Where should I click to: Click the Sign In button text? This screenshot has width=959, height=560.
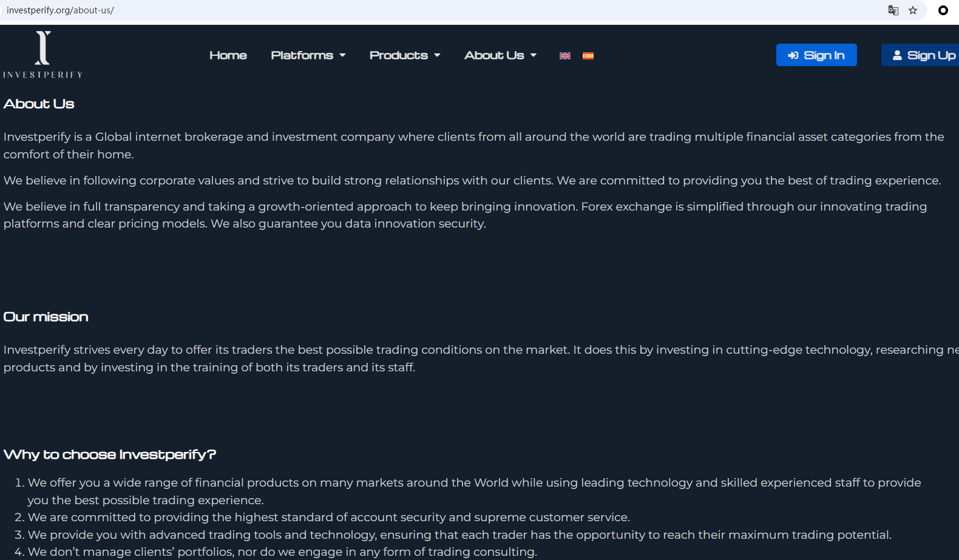click(824, 55)
